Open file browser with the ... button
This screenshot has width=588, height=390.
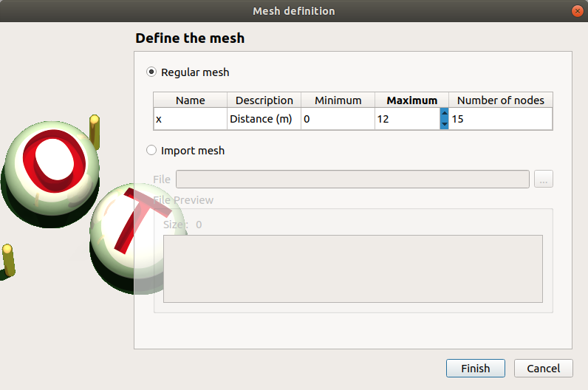click(x=543, y=179)
